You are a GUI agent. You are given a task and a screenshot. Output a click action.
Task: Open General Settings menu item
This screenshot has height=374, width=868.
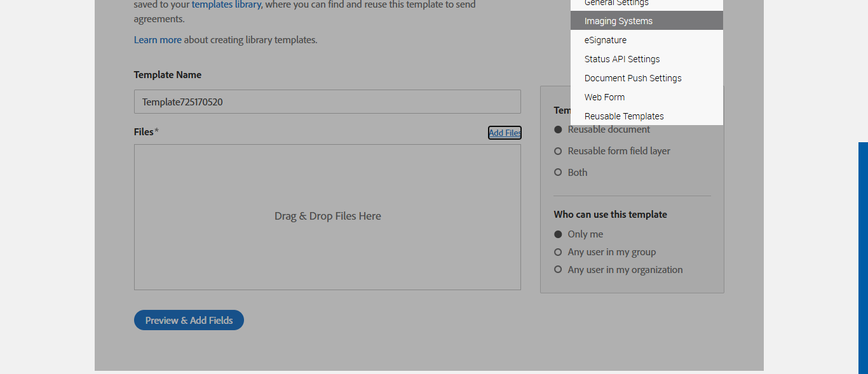click(x=616, y=3)
